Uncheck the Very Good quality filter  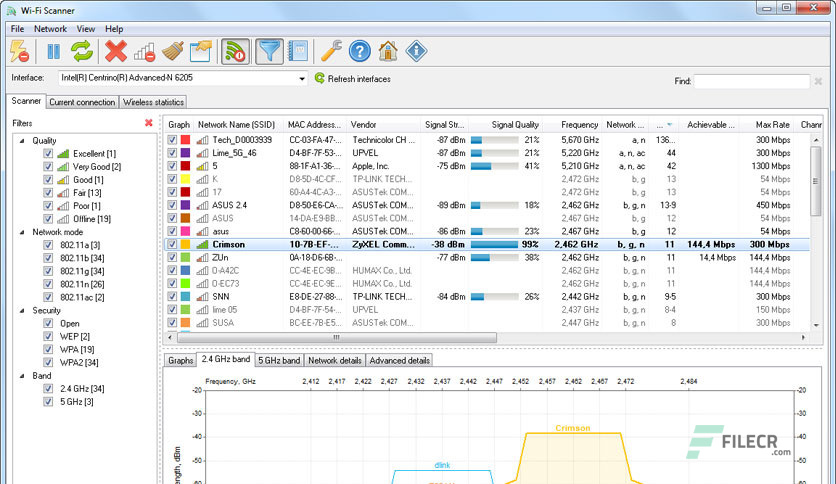(48, 167)
